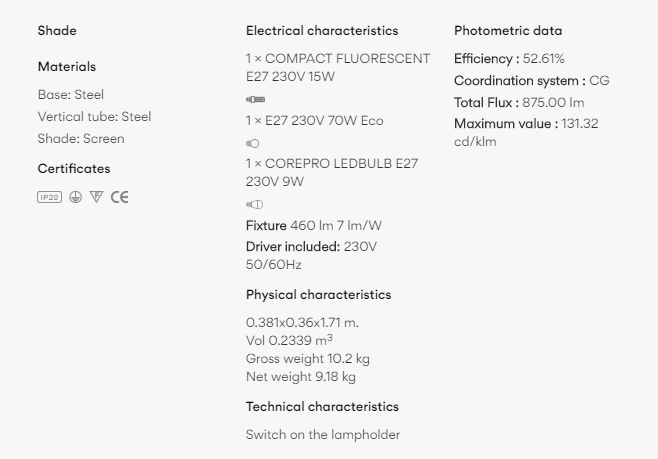Click the Efficiency percentage value
The height and width of the screenshot is (459, 658).
click(544, 59)
